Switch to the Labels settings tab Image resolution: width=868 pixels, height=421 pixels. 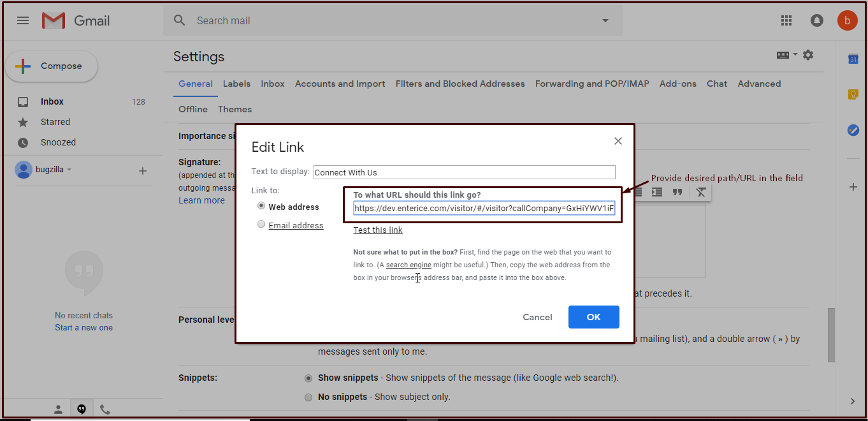click(236, 84)
